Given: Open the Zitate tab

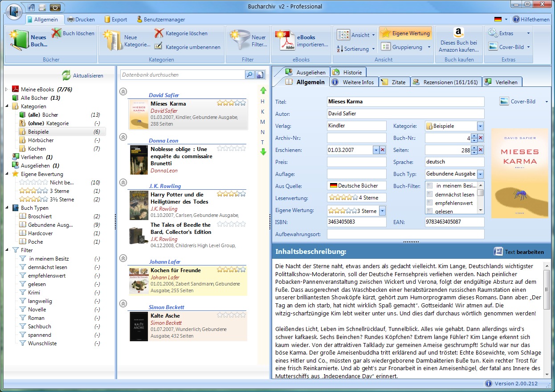Looking at the screenshot, I should click(395, 82).
